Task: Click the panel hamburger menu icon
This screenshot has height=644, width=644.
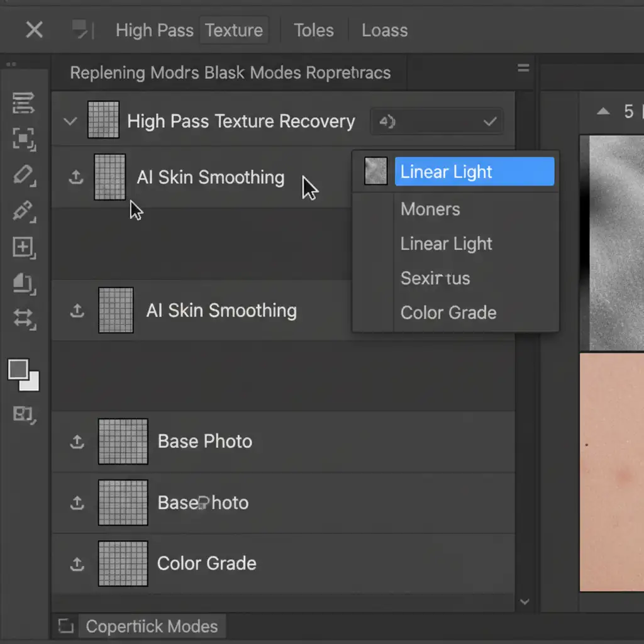Action: coord(523,69)
